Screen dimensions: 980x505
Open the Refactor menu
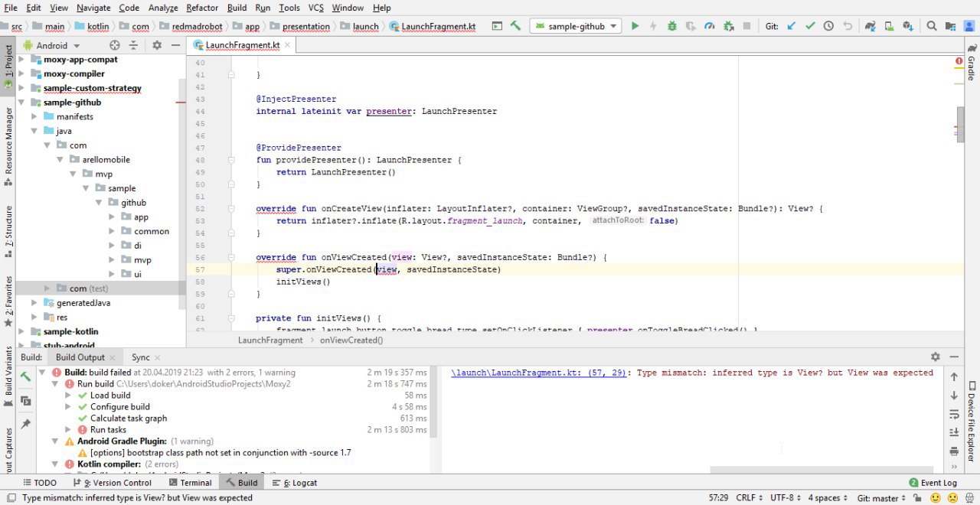[202, 8]
